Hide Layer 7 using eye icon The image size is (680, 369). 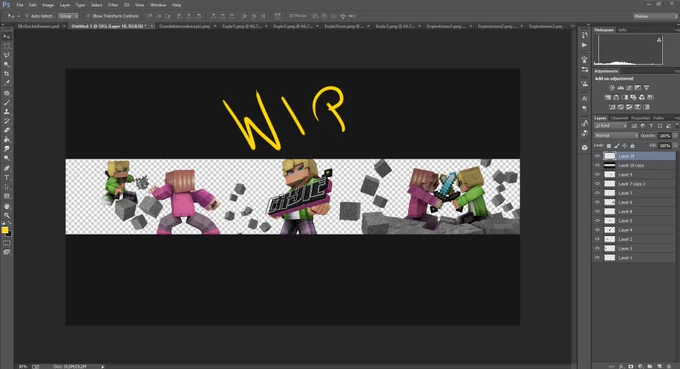click(x=597, y=193)
